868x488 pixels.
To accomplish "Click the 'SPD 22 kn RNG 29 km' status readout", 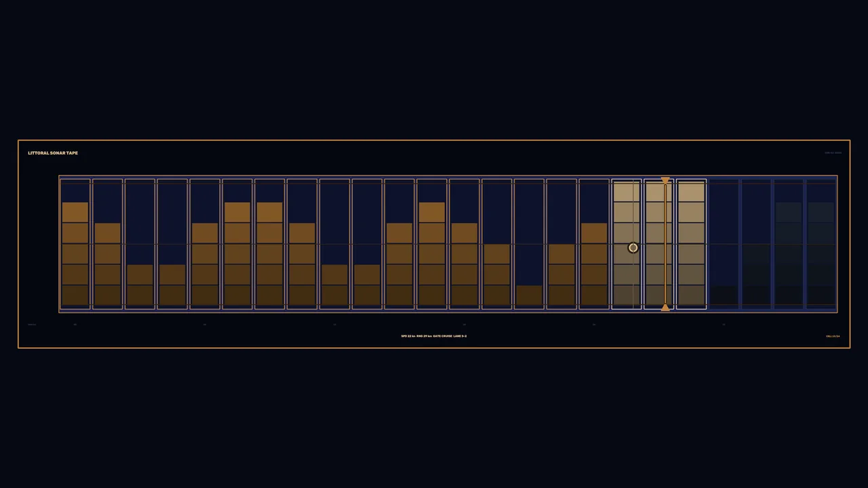I will [x=416, y=336].
